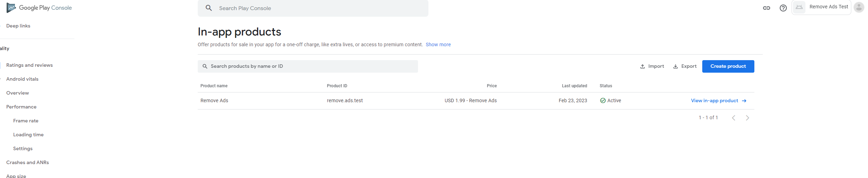Select Frame rate under Performance
The height and width of the screenshot is (178, 868).
pyautogui.click(x=26, y=121)
